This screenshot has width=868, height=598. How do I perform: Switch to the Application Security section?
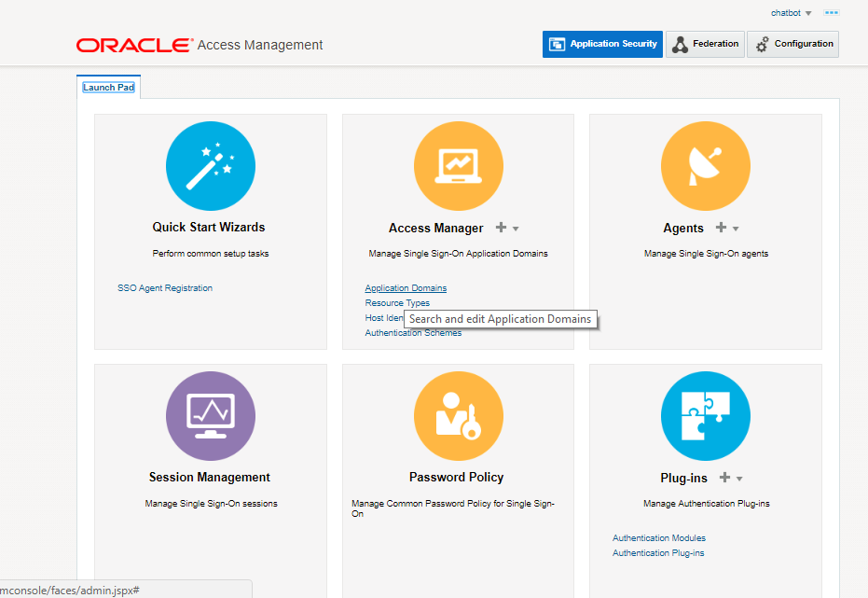pos(602,44)
